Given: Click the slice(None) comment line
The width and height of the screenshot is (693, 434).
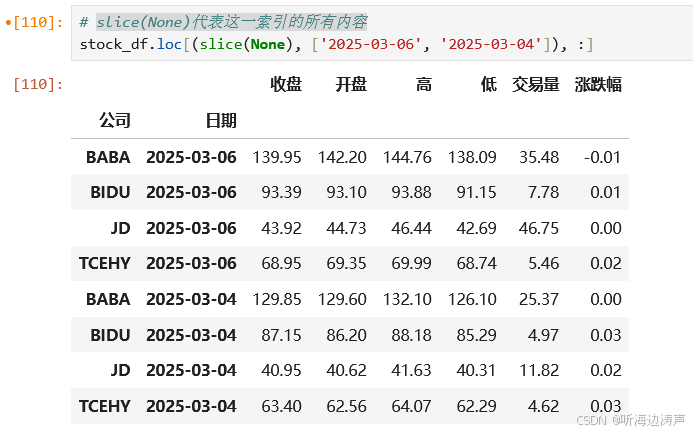Looking at the screenshot, I should (x=223, y=22).
